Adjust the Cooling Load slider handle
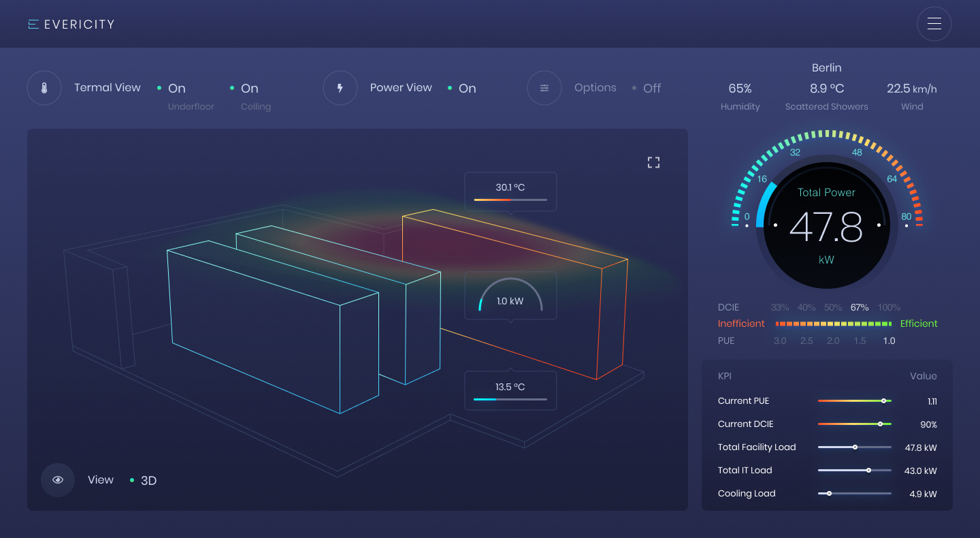Viewport: 980px width, 538px height. click(x=829, y=494)
